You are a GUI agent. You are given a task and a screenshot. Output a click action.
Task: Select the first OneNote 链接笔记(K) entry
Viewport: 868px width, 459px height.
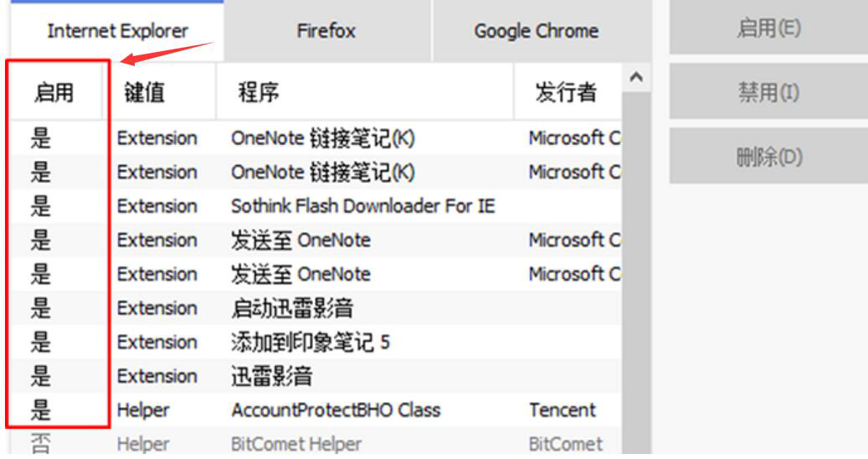(322, 138)
